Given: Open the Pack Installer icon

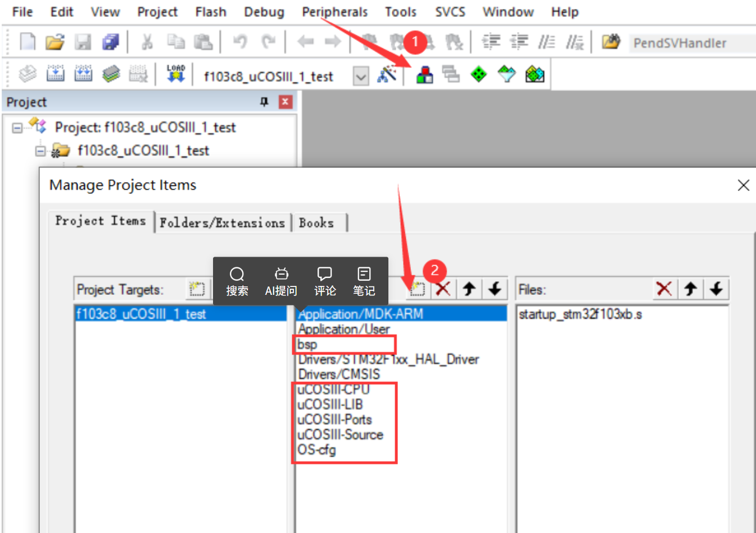Looking at the screenshot, I should [535, 74].
